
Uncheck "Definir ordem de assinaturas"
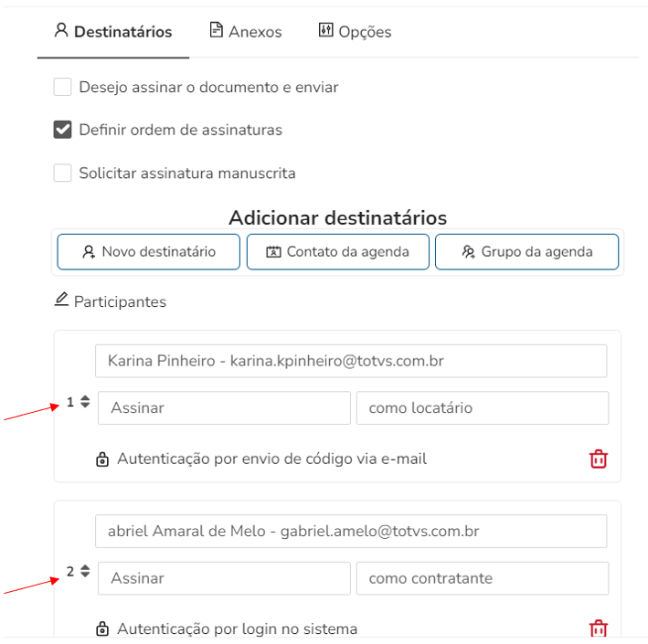[62, 130]
